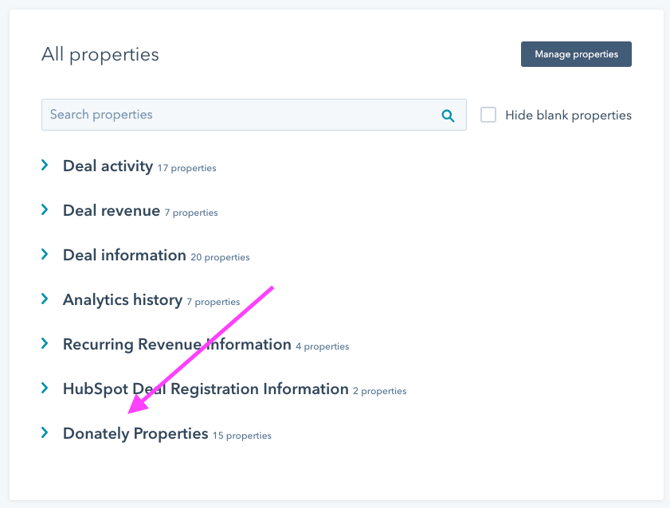Viewport: 670px width, 508px height.
Task: Open the Deal revenue group label
Action: point(111,211)
